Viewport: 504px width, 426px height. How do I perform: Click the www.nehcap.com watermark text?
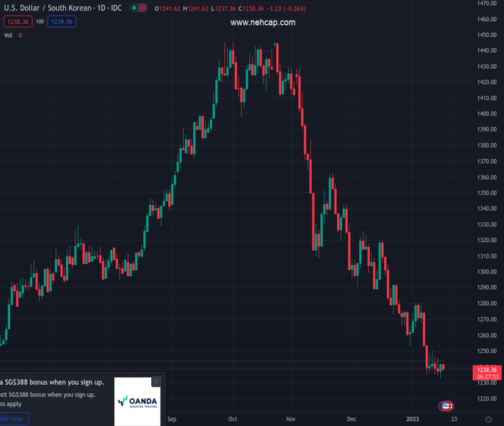(x=263, y=23)
